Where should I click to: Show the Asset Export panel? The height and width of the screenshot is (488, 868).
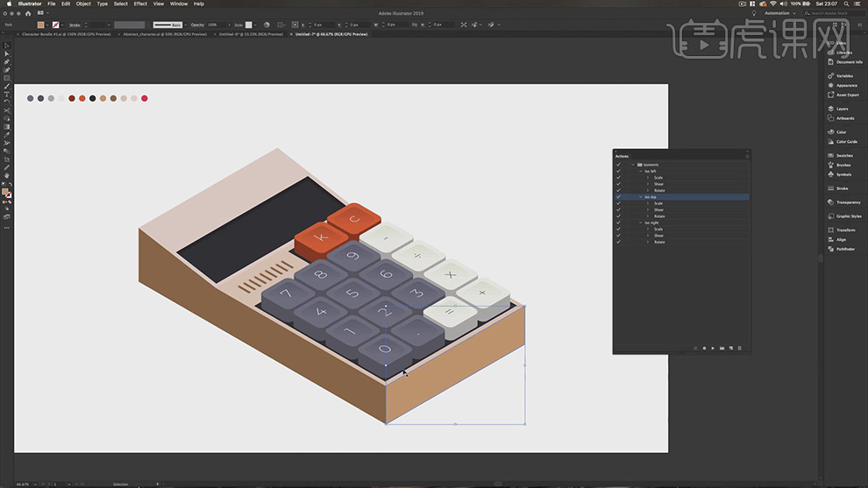[847, 95]
